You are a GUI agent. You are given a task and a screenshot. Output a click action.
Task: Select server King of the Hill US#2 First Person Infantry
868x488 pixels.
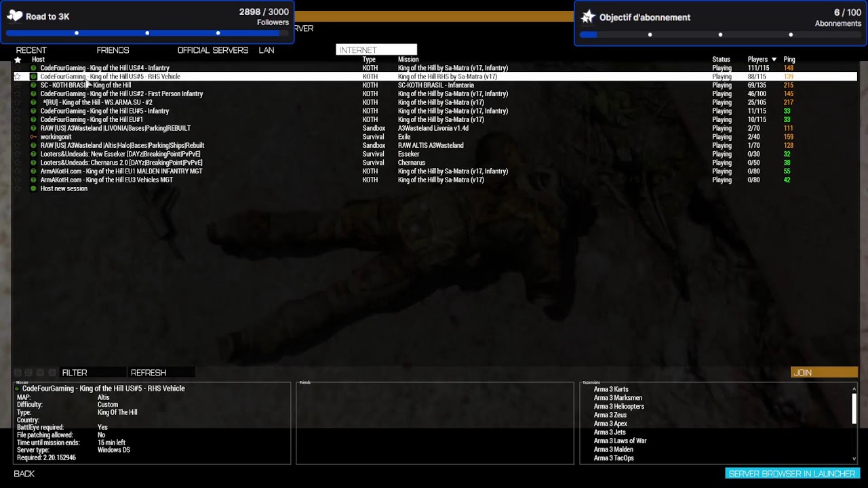[434, 94]
